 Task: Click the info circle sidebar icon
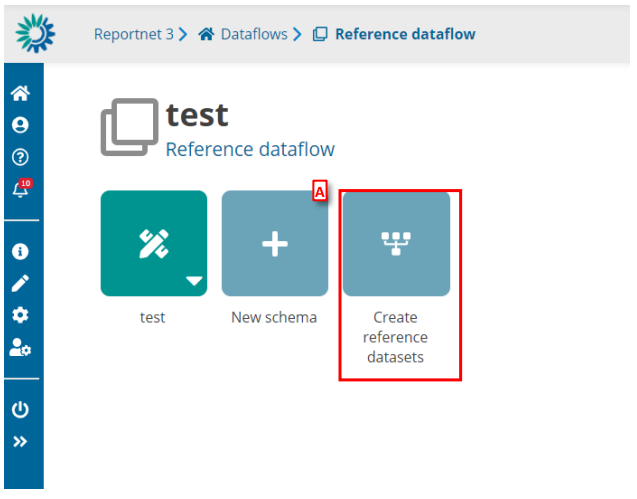point(20,252)
